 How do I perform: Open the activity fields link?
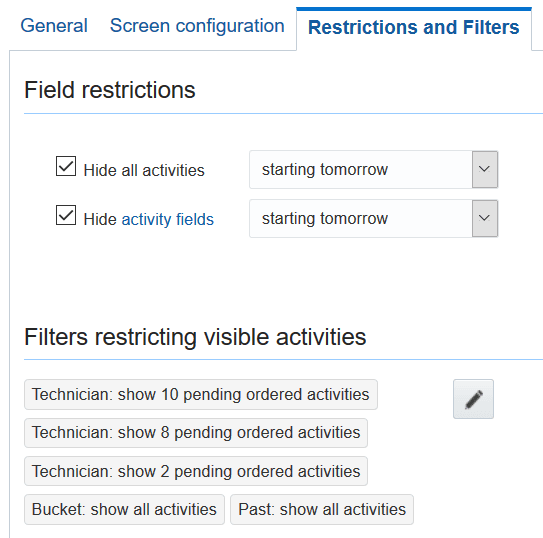point(168,219)
